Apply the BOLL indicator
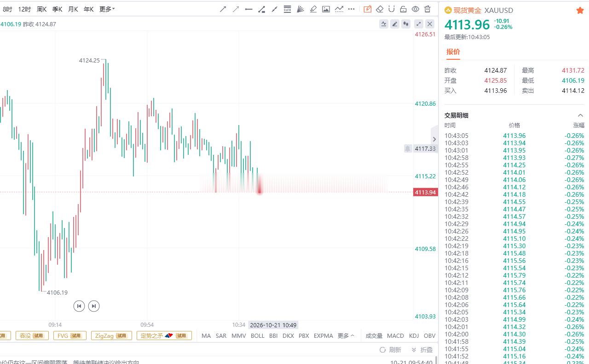 point(258,336)
